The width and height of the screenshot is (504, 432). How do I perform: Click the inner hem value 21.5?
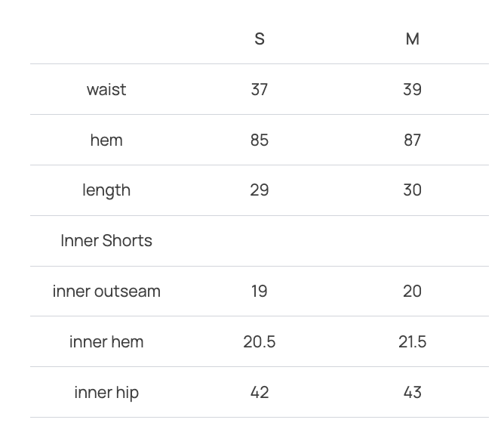point(412,341)
